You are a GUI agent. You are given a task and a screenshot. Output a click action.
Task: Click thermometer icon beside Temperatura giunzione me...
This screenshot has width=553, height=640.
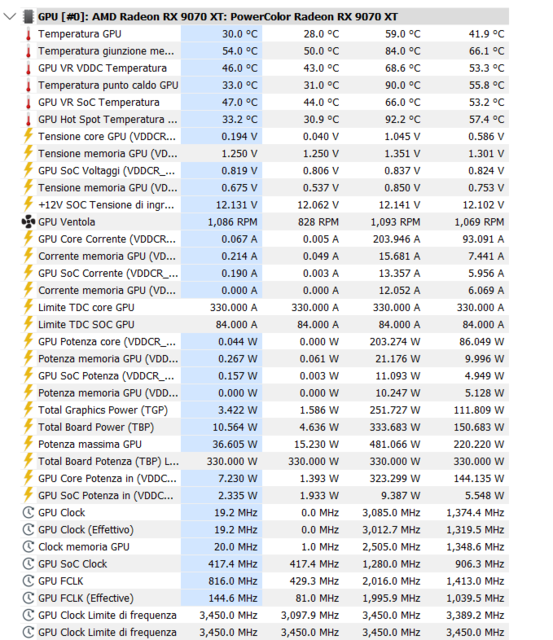click(28, 51)
